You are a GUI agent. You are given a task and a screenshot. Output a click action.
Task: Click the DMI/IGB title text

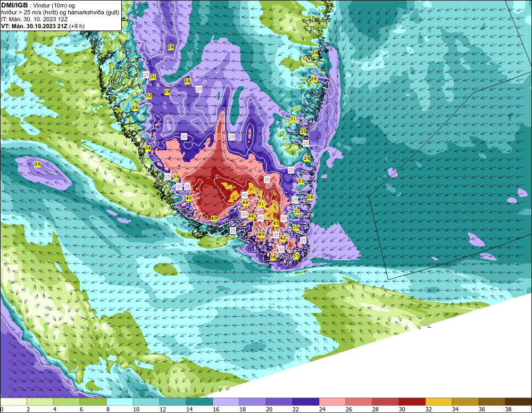(x=14, y=5)
